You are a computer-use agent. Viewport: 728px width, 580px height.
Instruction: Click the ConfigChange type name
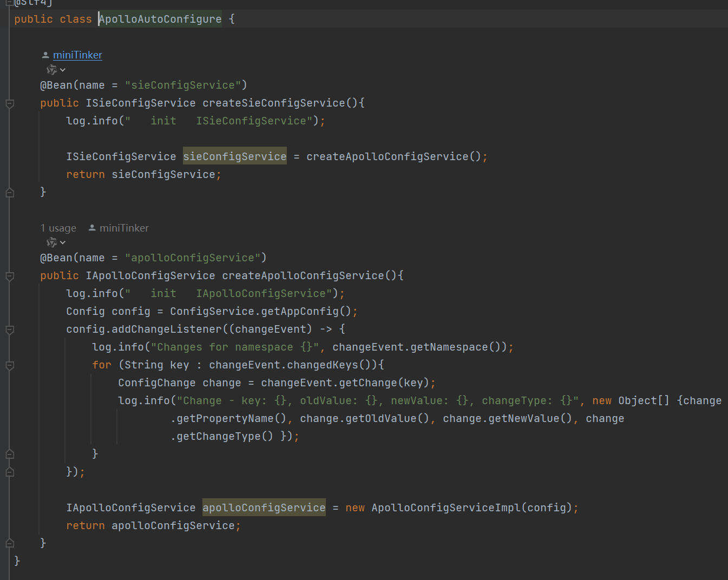coord(157,383)
